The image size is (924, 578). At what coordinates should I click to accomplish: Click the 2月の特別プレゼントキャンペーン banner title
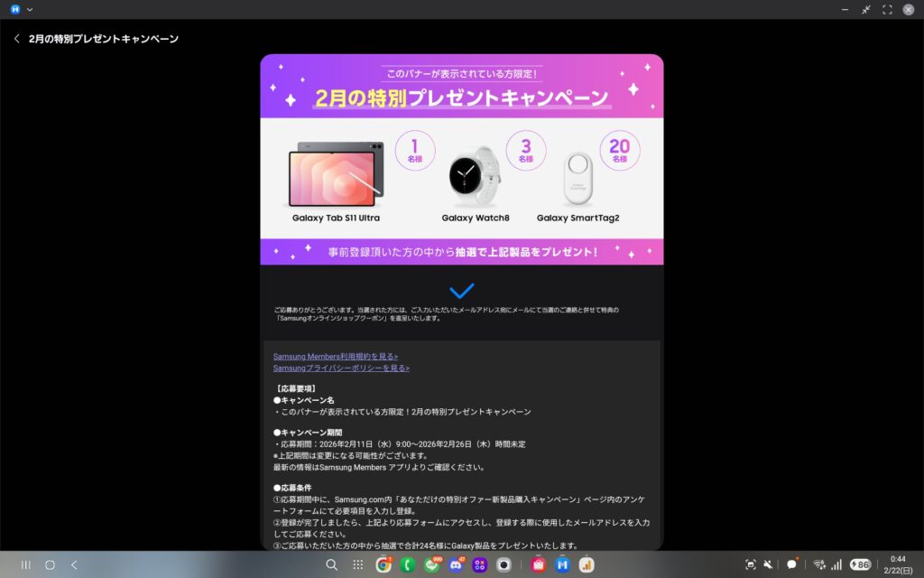461,98
